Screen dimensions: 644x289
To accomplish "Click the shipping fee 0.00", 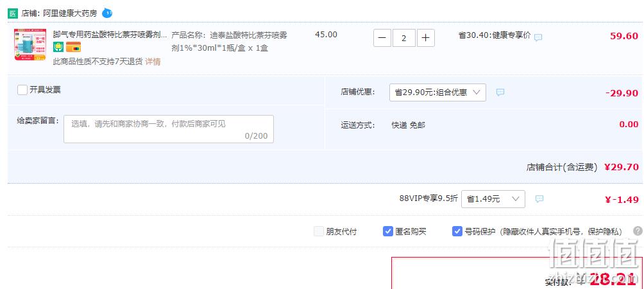I will [629, 124].
